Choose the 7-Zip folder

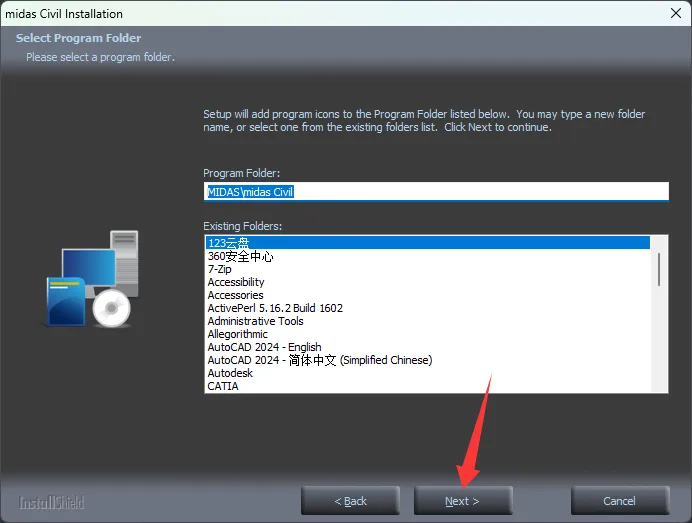pyautogui.click(x=428, y=269)
